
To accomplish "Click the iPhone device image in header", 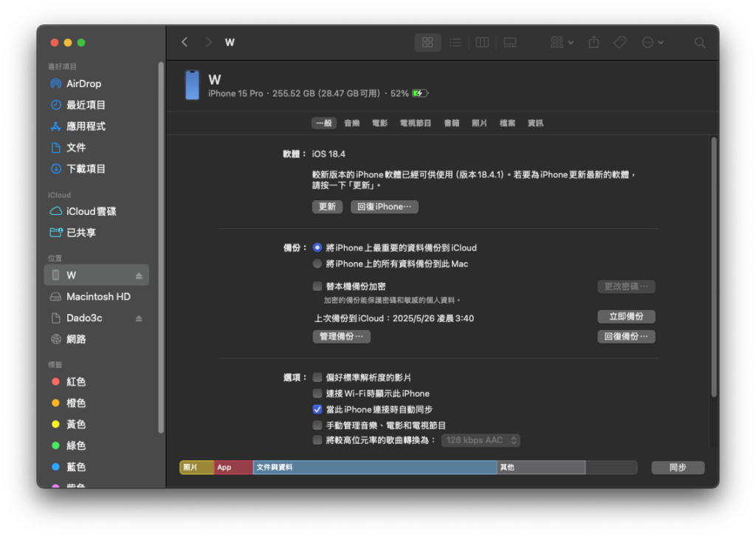I will [193, 85].
